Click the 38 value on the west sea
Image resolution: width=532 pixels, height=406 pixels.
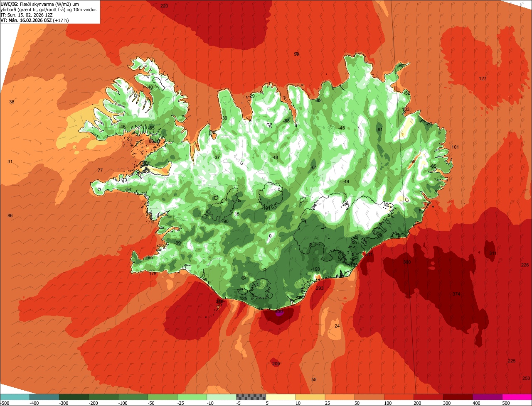[x=12, y=102]
